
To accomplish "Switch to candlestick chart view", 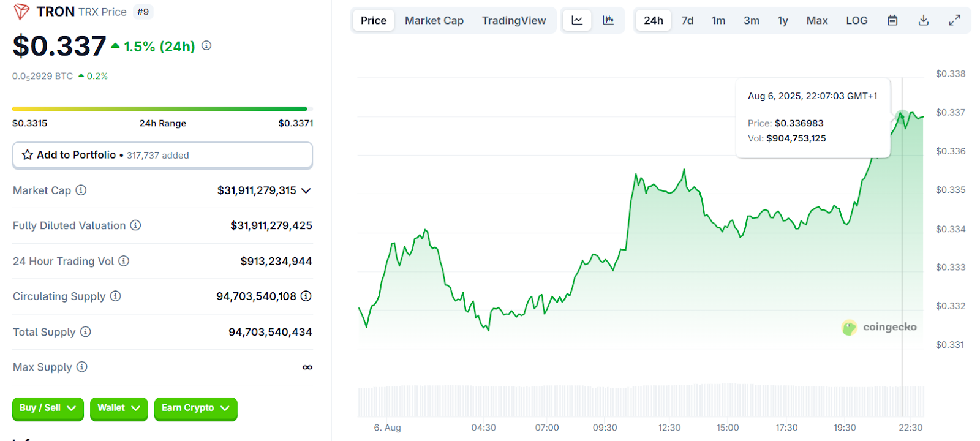I will click(x=608, y=20).
